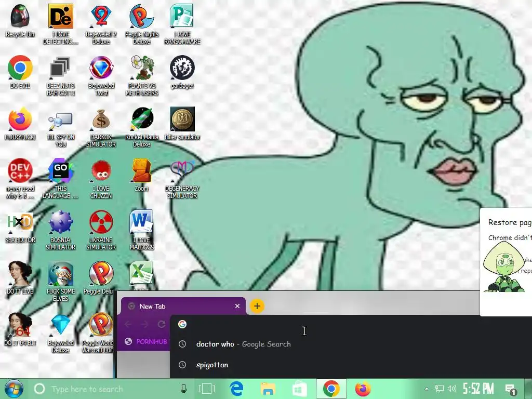Show hidden system tray icons

pos(427,389)
